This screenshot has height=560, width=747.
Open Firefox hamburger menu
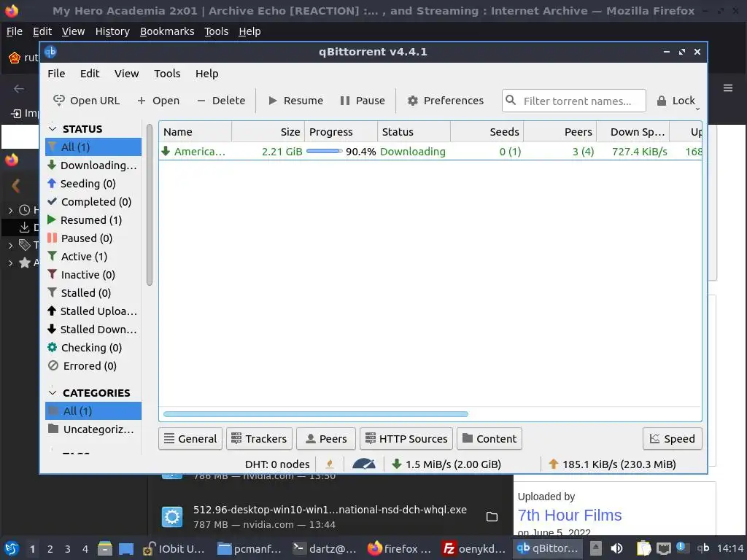pos(728,88)
